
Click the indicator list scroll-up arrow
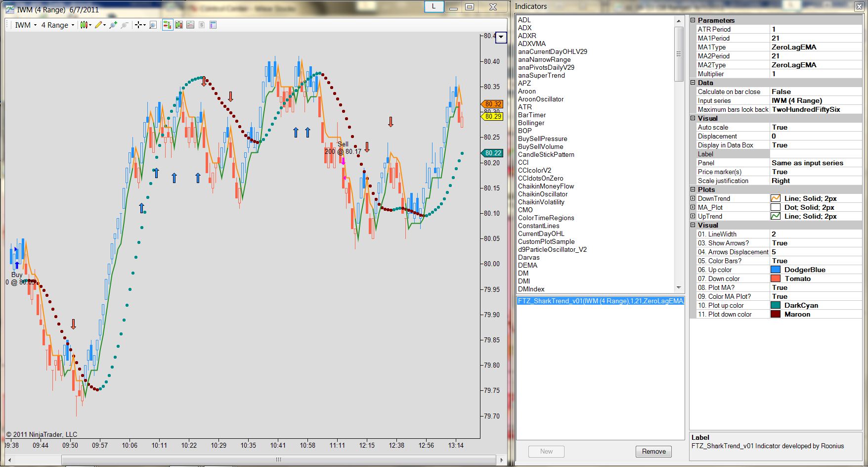click(679, 21)
